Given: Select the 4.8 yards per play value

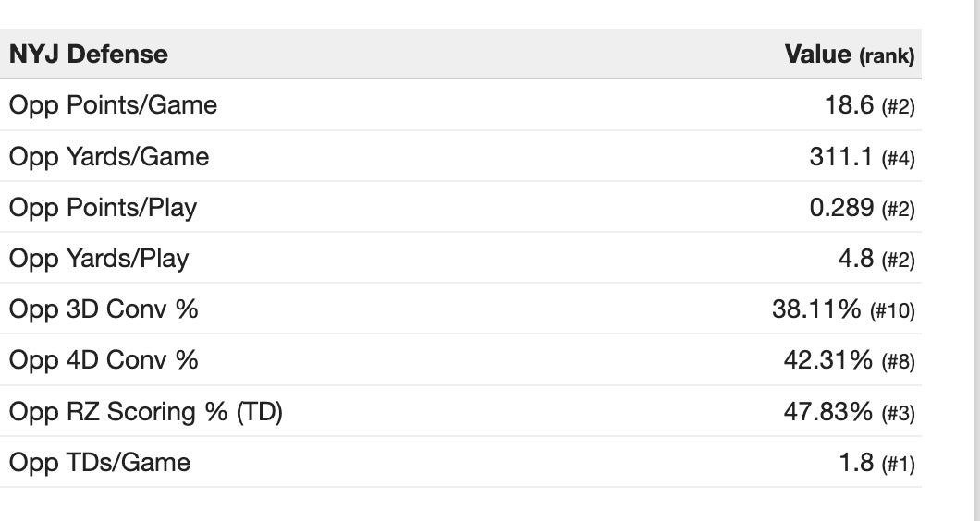Looking at the screenshot, I should (856, 259).
